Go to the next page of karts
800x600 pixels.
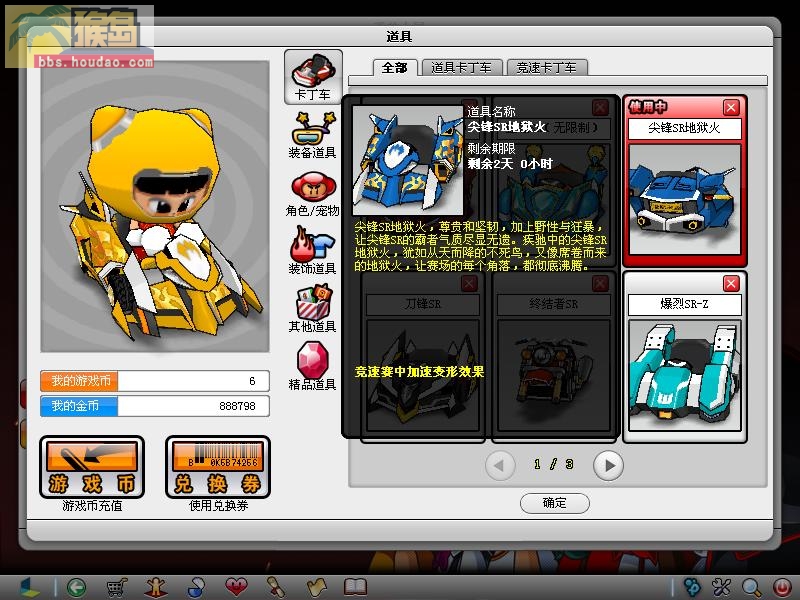tap(608, 465)
